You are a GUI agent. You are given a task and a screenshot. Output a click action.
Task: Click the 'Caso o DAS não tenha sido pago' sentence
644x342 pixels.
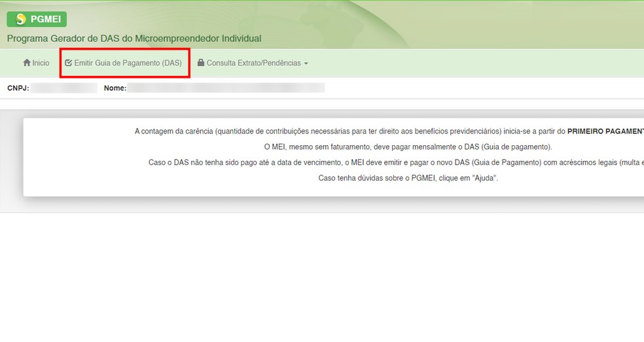(396, 163)
